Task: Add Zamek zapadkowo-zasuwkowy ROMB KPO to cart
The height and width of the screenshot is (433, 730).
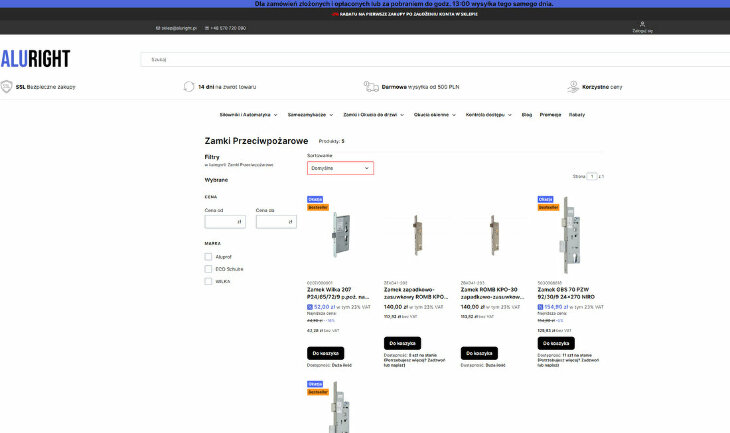Action: tap(402, 343)
